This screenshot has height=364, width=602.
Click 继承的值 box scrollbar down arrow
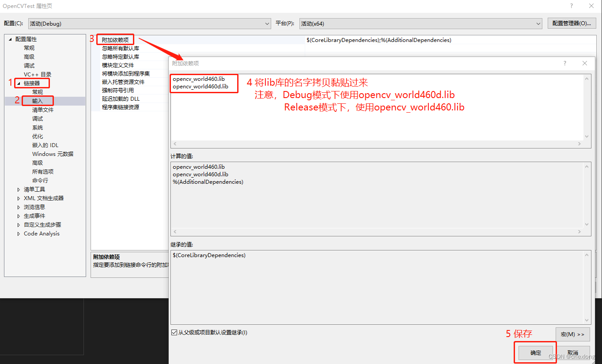coord(587,320)
